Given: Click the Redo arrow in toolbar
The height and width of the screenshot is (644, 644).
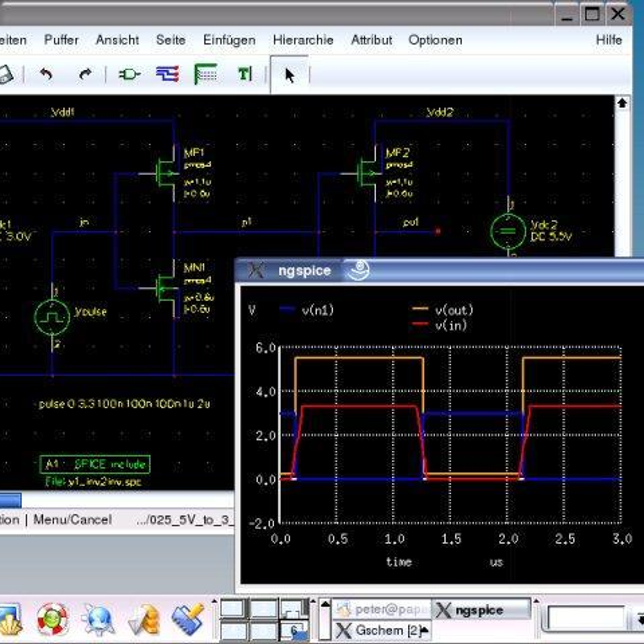Looking at the screenshot, I should pos(85,75).
